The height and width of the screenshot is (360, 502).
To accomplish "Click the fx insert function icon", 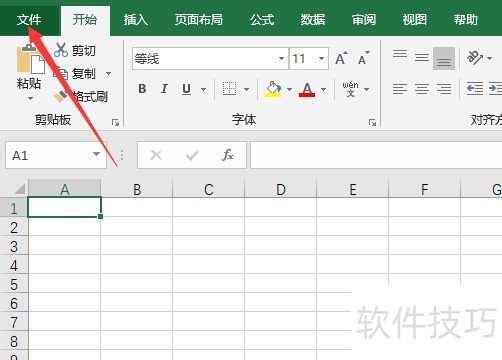I will (x=228, y=155).
